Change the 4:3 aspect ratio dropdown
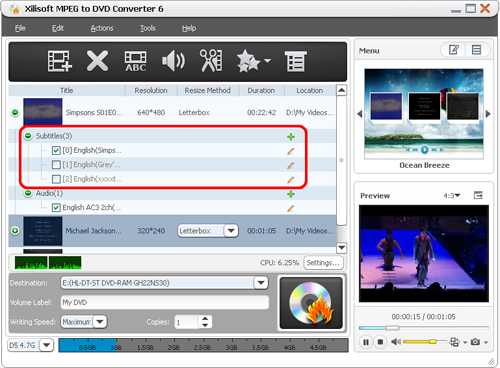The width and height of the screenshot is (500, 368). click(x=452, y=196)
